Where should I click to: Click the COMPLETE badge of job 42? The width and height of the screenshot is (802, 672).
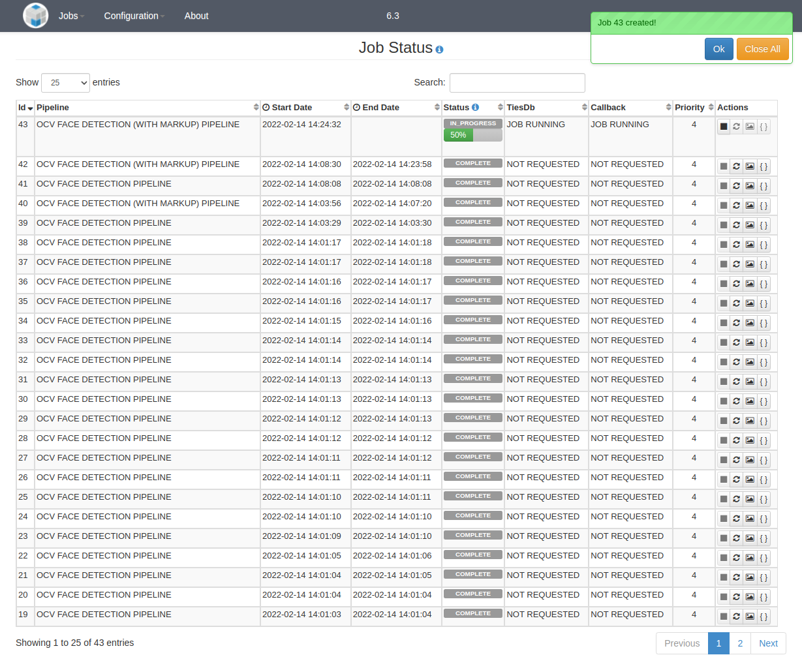coord(473,164)
